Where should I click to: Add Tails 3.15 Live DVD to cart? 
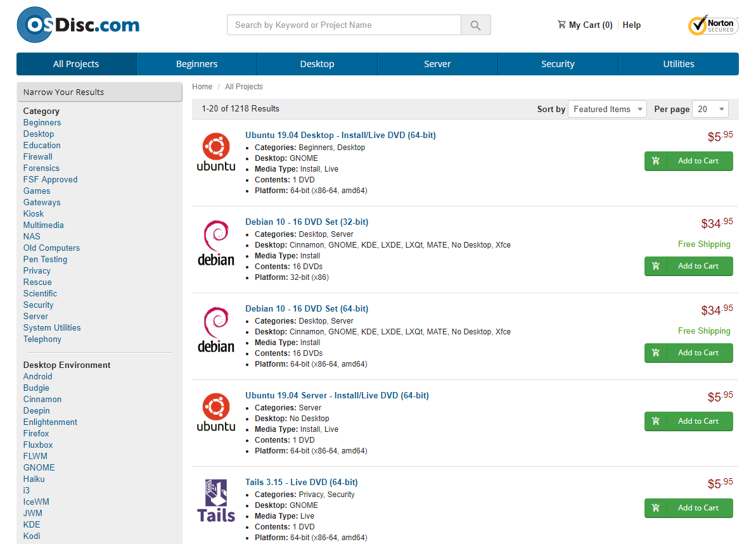[688, 508]
